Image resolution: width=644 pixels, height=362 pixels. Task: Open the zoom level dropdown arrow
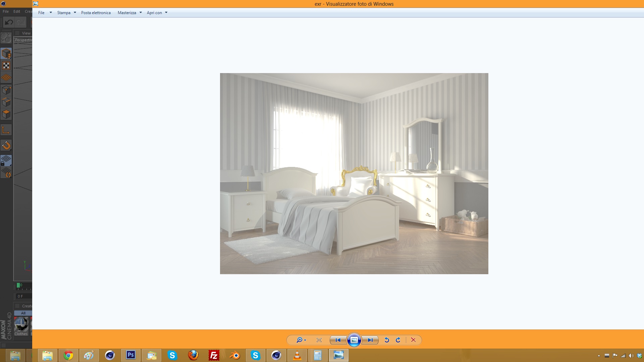pyautogui.click(x=305, y=340)
